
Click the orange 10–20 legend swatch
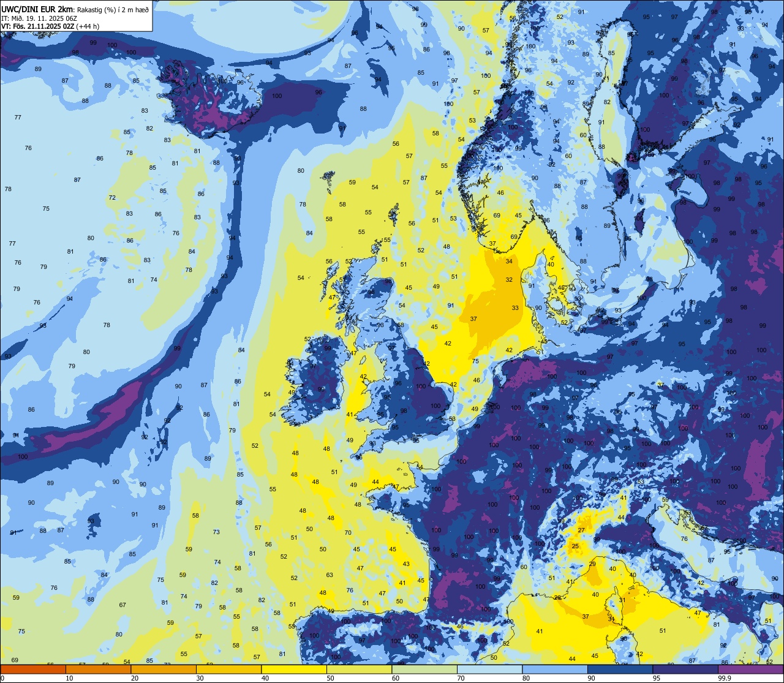98,669
